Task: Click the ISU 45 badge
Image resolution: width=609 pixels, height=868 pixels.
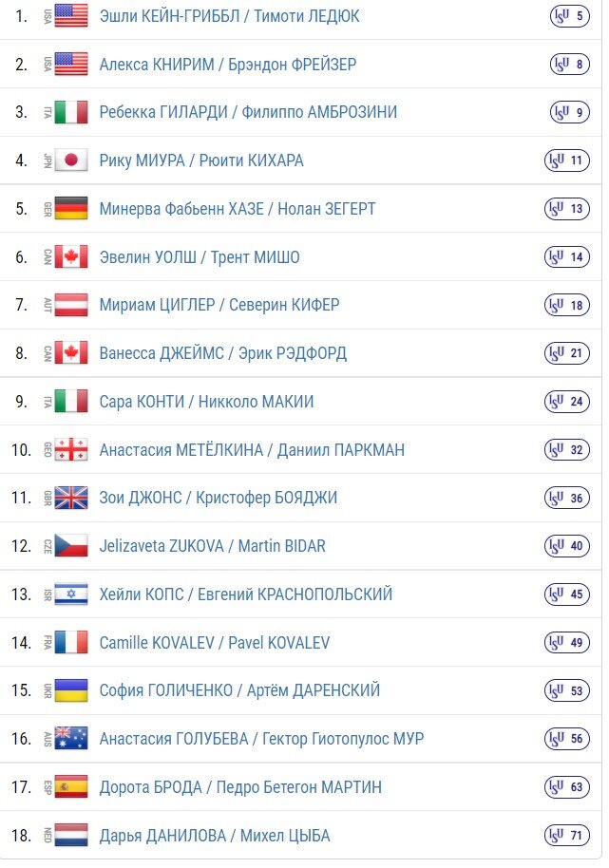Action: [x=567, y=594]
